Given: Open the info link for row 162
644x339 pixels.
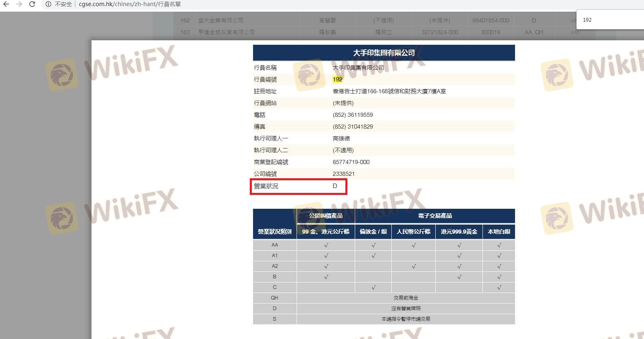Looking at the screenshot, I should click(x=573, y=20).
